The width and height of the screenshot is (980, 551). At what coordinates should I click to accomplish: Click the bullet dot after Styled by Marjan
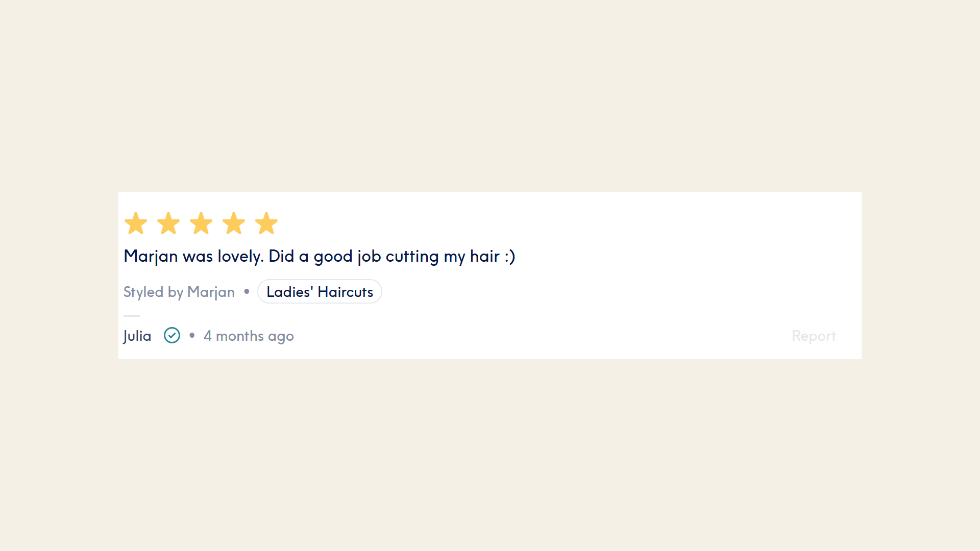[x=247, y=291]
